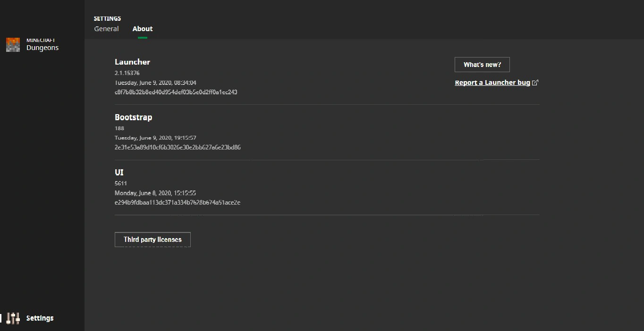Open Settings from the sidebar label
This screenshot has width=644, height=331.
pos(40,318)
